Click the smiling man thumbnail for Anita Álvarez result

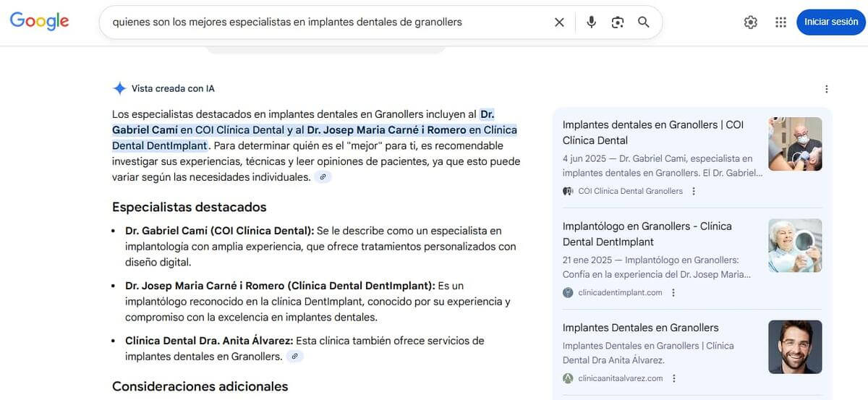[795, 347]
